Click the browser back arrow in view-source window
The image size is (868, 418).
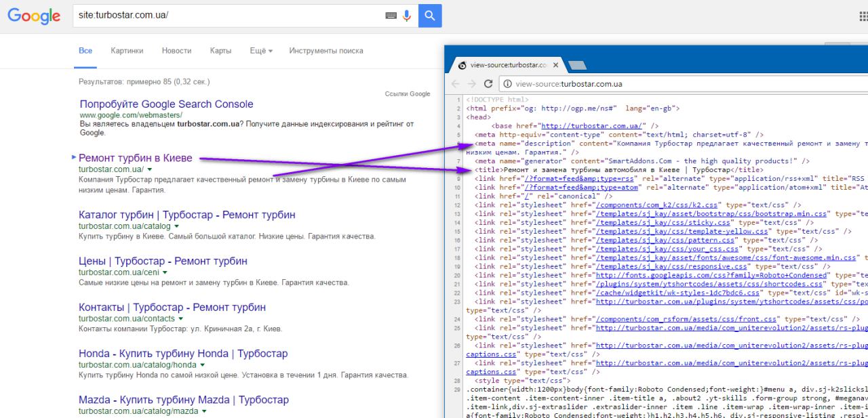[x=456, y=84]
